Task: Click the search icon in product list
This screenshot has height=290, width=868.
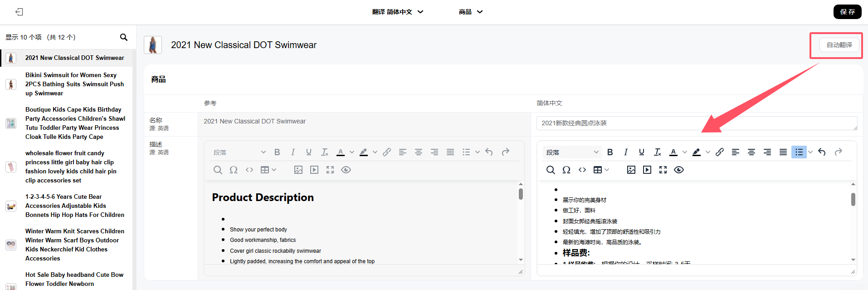Action: click(123, 37)
